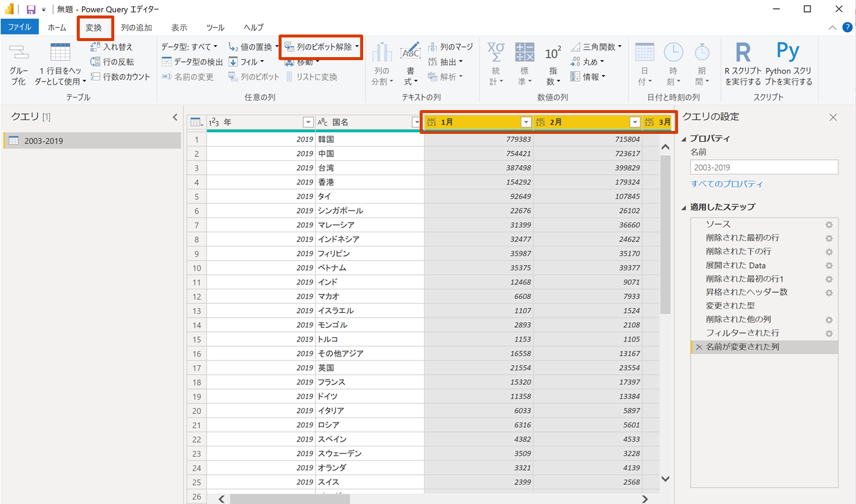Open 年 column filter dropdown

coord(308,122)
